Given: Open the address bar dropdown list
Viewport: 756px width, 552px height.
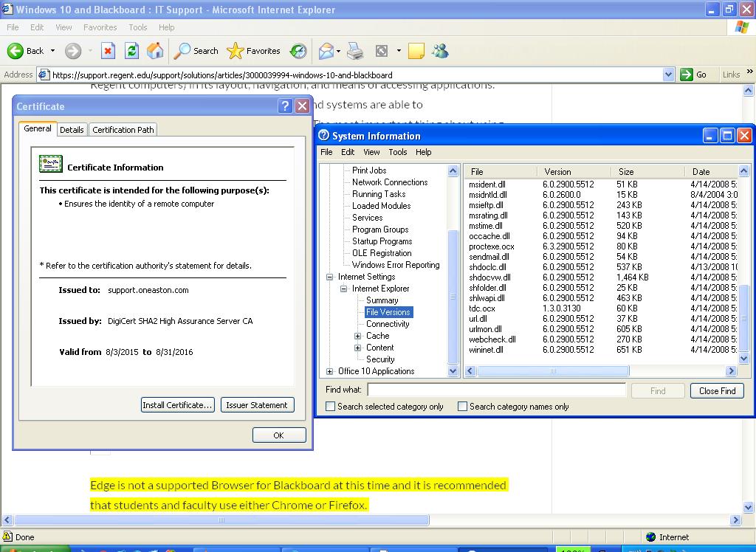Looking at the screenshot, I should point(668,75).
